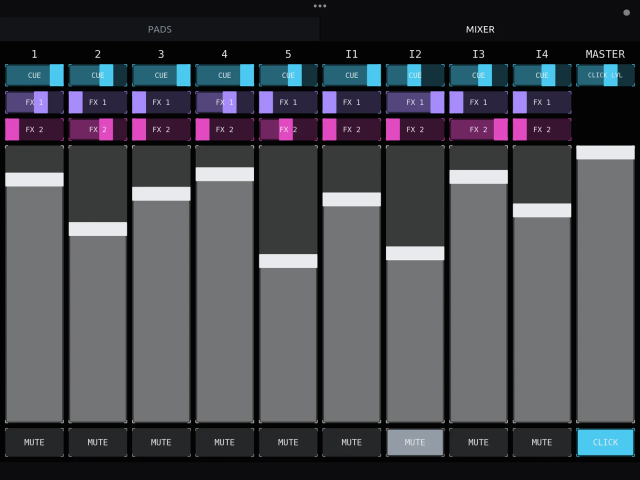The image size is (640, 480).
Task: Click I4 volume fader handle
Action: coord(542,210)
